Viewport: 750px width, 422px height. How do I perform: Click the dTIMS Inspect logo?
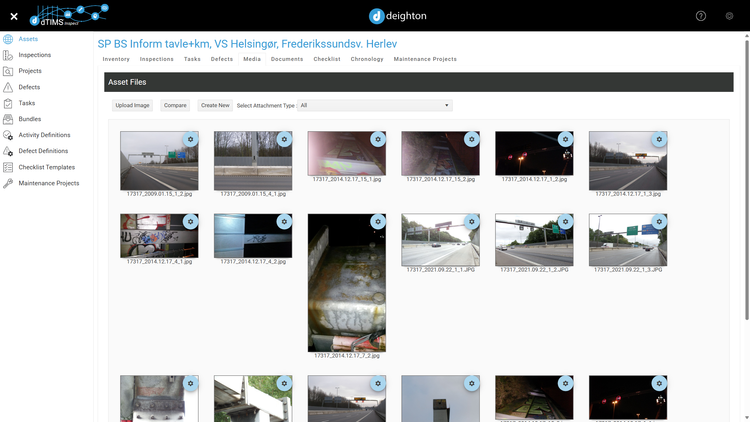69,15
